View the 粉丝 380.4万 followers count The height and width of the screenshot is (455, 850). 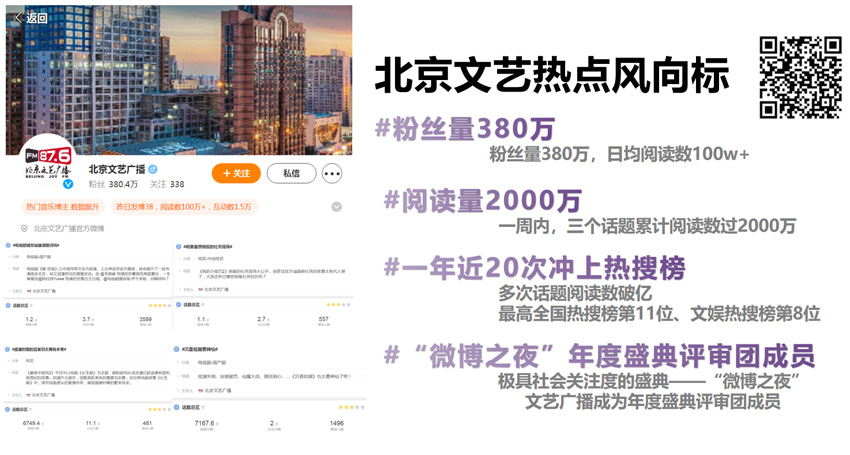click(113, 184)
